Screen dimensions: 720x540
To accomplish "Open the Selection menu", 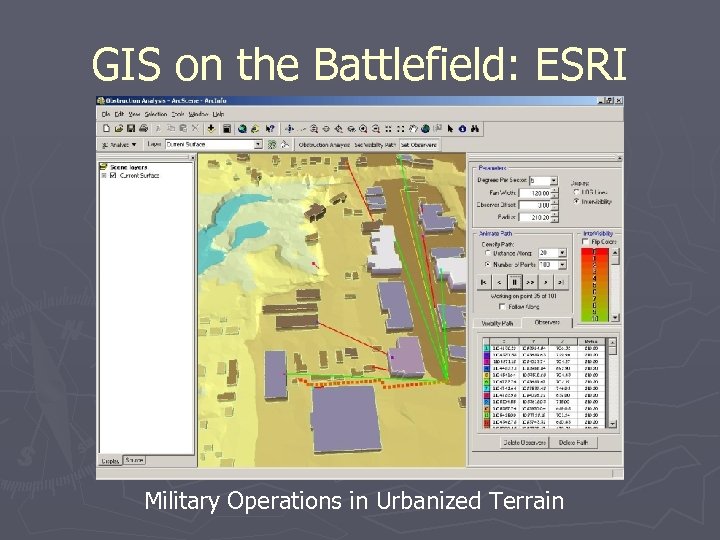I will pyautogui.click(x=156, y=114).
